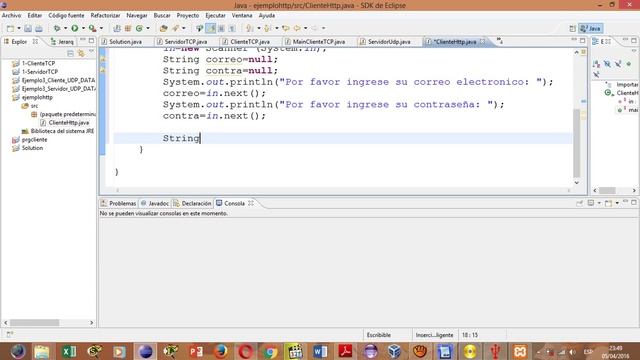This screenshot has height=360, width=640.
Task: Open Firefox from the taskbar
Action: click(220, 351)
